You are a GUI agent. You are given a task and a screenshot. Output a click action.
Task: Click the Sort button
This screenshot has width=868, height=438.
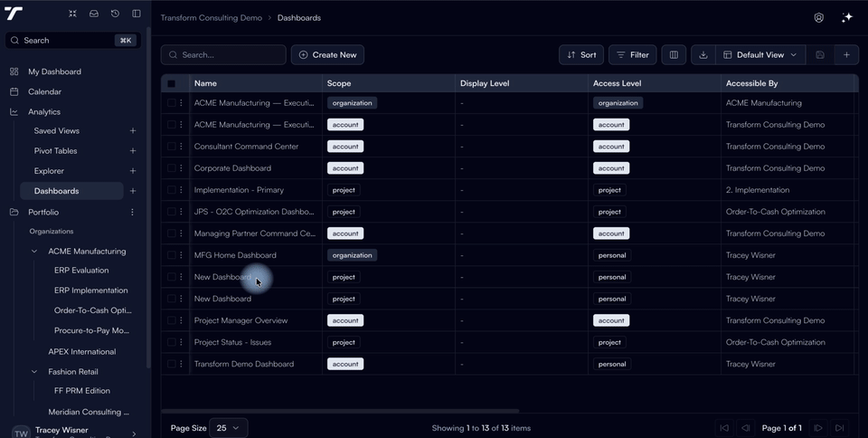[x=581, y=55]
